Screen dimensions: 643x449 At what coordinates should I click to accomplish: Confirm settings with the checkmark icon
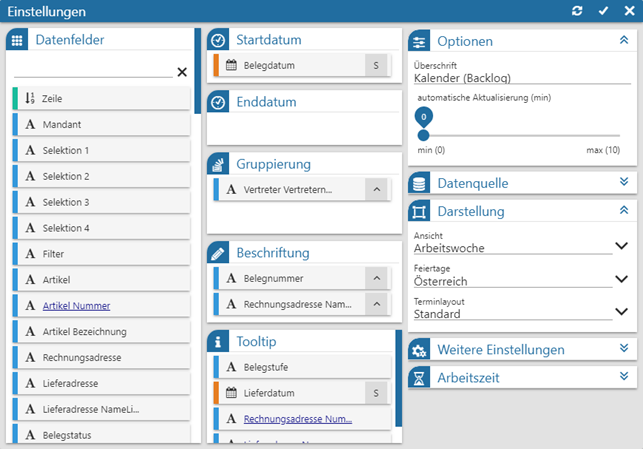click(x=603, y=10)
